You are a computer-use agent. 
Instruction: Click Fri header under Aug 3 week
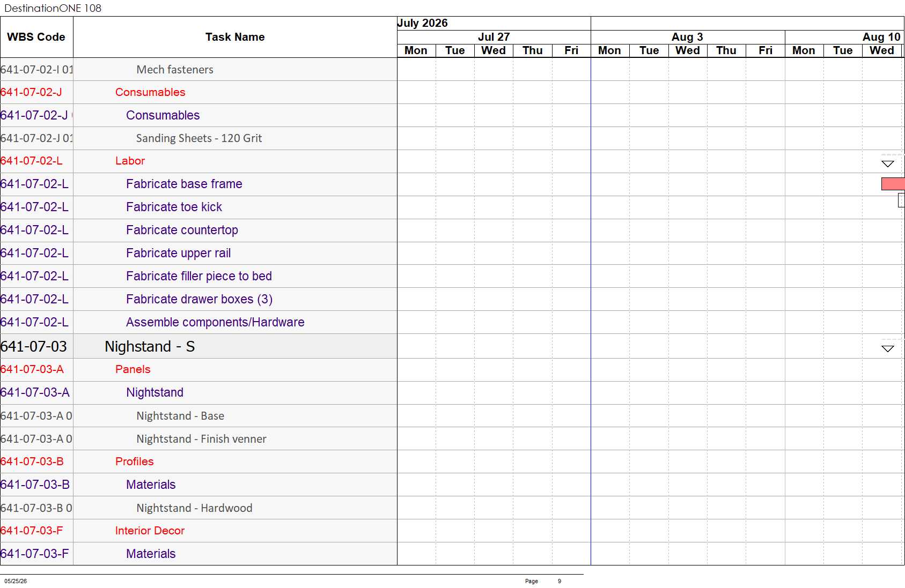[766, 50]
